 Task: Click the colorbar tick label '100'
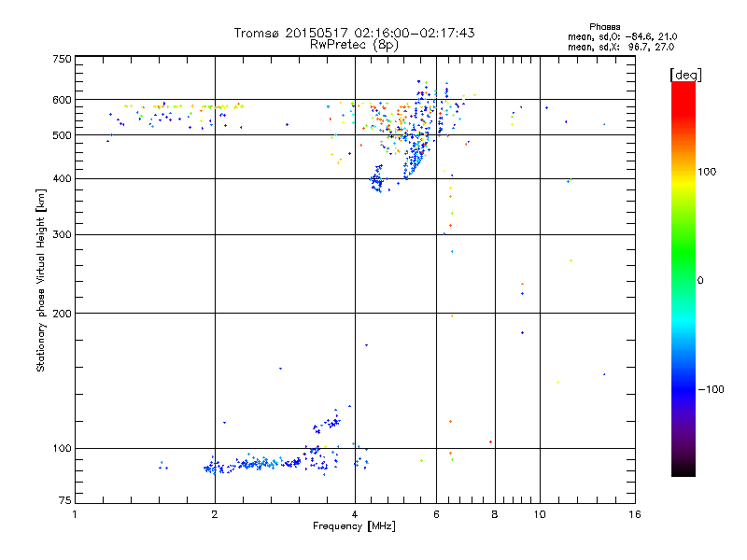tap(707, 172)
